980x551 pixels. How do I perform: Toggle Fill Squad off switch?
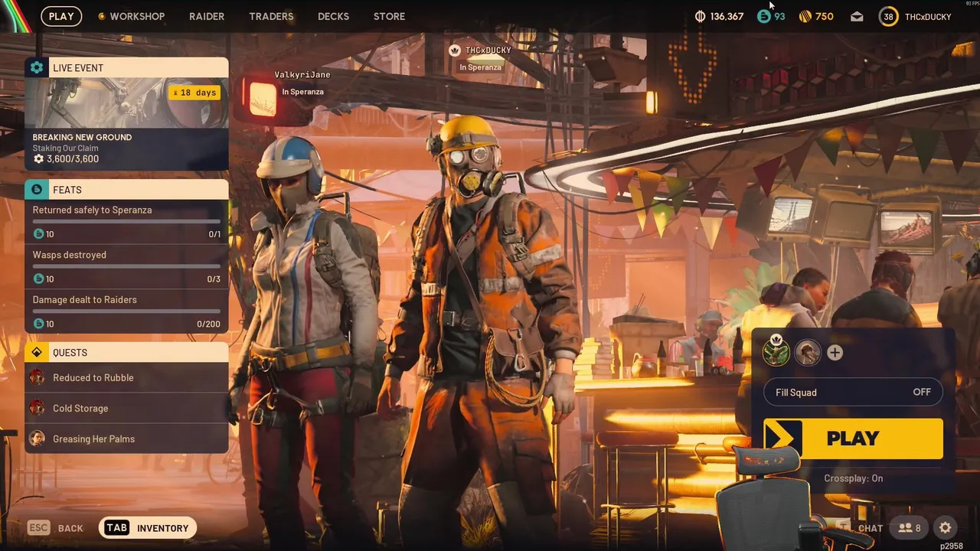point(853,392)
